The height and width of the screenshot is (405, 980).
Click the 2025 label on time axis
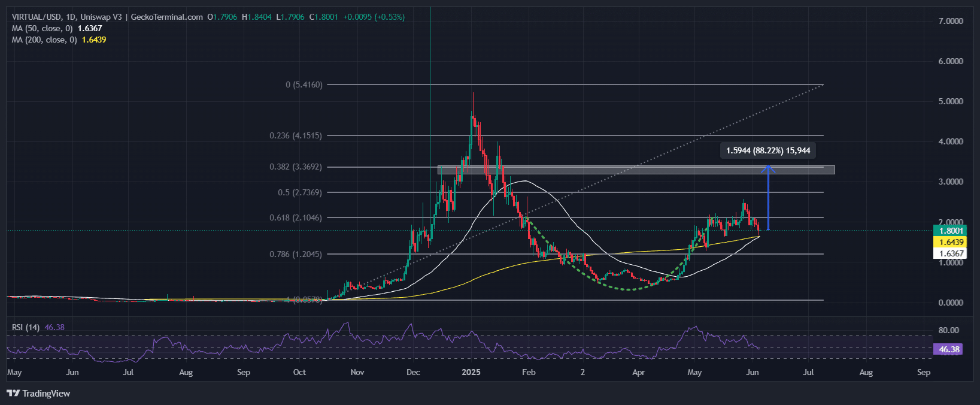tap(471, 372)
